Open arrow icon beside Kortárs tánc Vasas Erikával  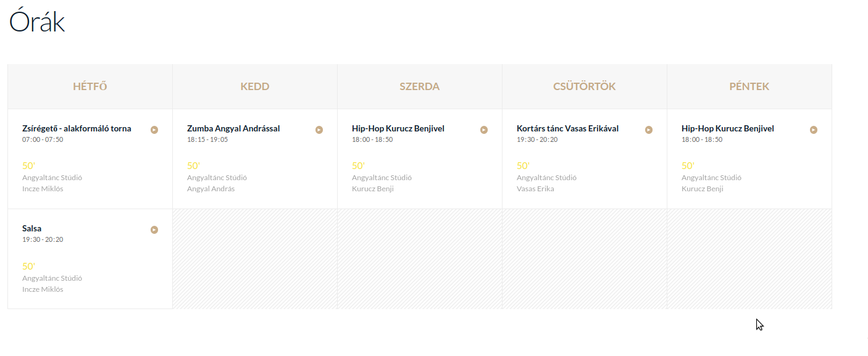[649, 130]
